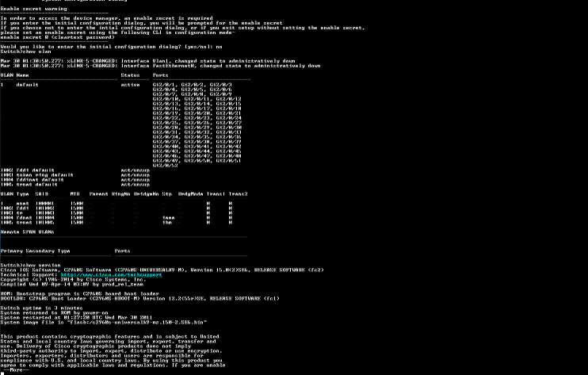Click the fddi-default VLAN 1002 row

pos(75,170)
